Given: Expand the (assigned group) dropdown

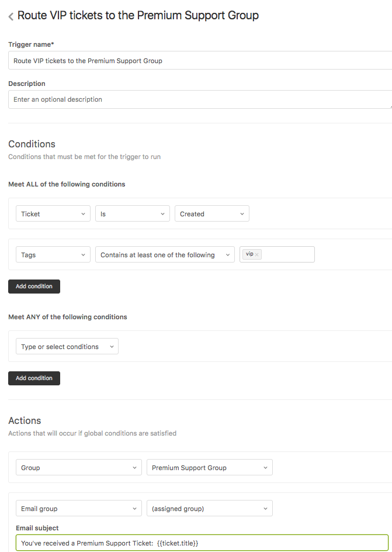Looking at the screenshot, I should (x=210, y=509).
